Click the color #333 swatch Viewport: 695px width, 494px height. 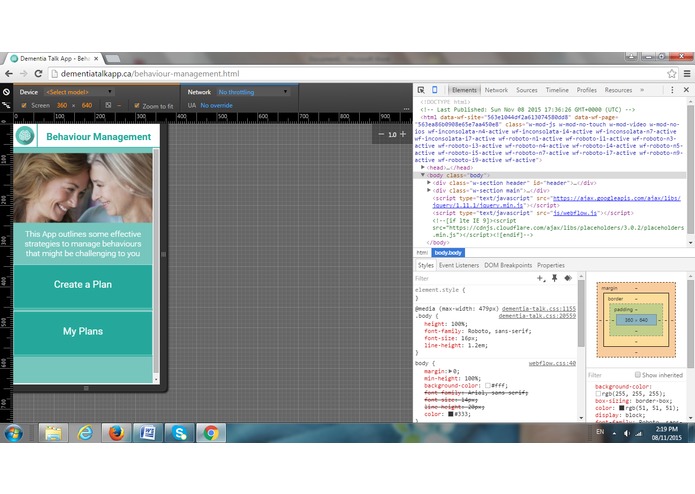click(450, 414)
